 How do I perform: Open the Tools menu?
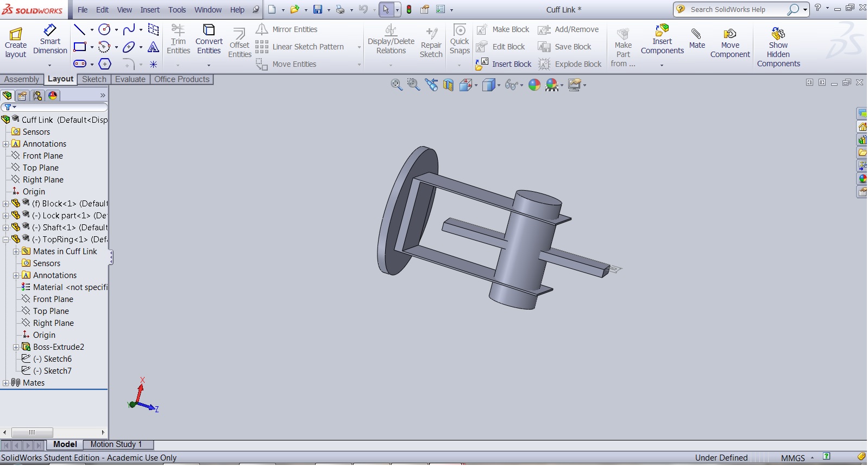click(x=177, y=10)
